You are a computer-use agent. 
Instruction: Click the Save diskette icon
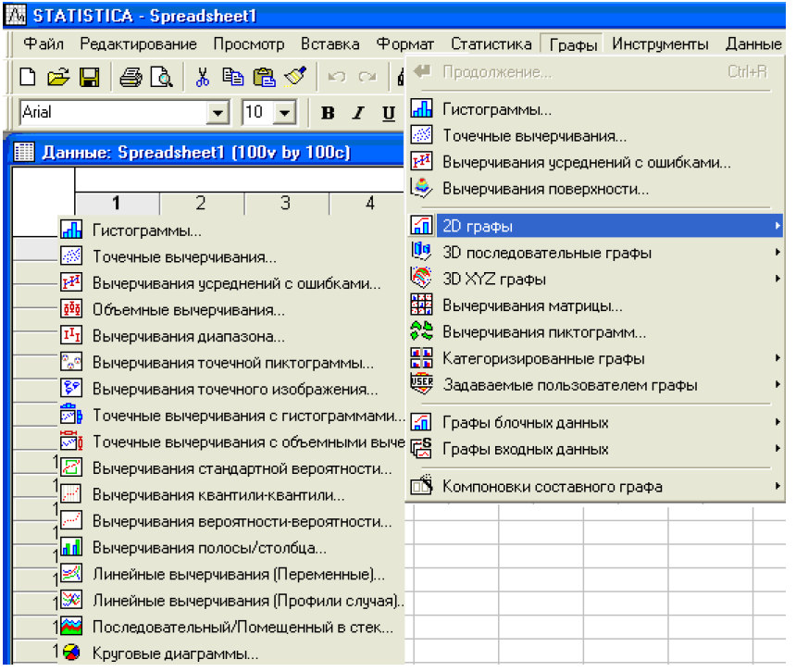(x=90, y=78)
